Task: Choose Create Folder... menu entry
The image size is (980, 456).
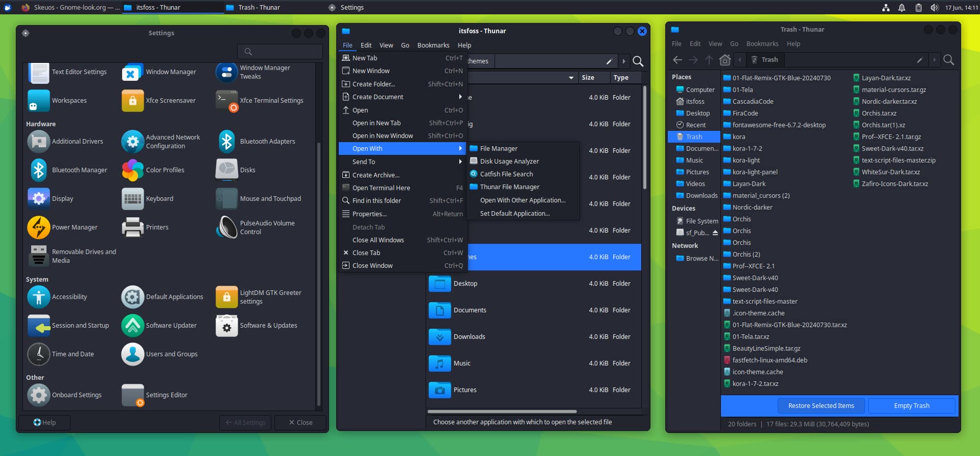Action: tap(403, 84)
